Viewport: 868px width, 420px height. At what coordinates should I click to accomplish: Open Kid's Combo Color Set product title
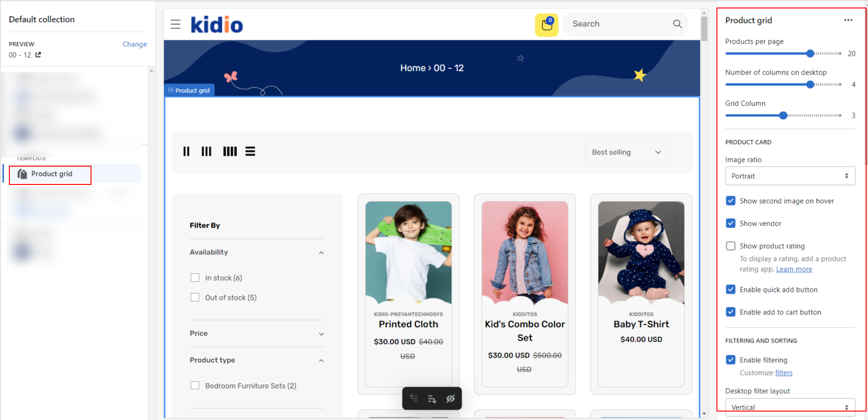[x=525, y=331]
